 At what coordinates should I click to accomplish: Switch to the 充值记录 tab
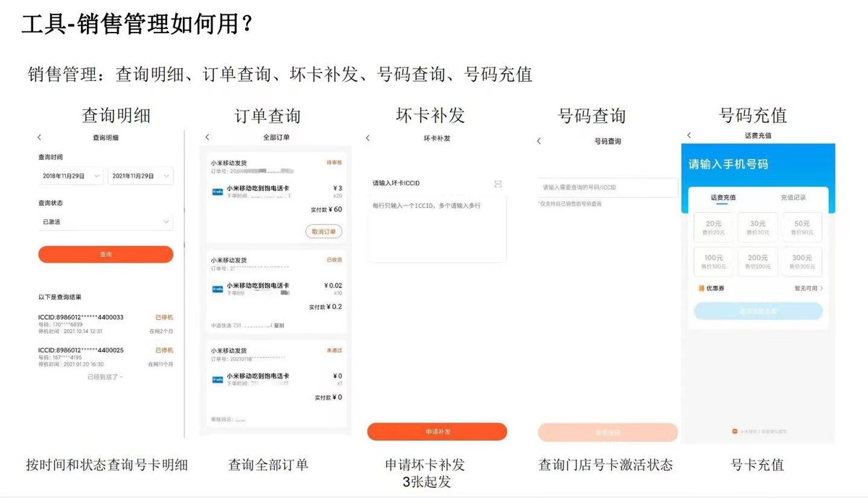pyautogui.click(x=793, y=198)
